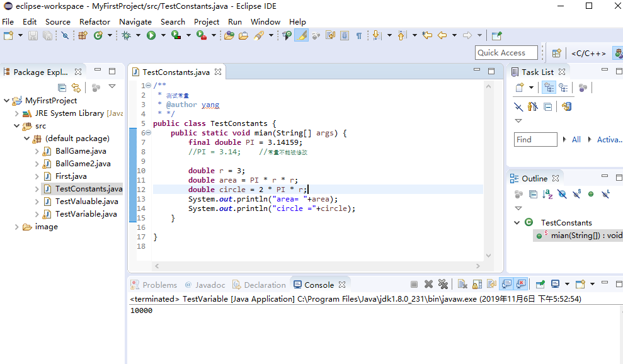The height and width of the screenshot is (364, 623).
Task: Click the Coverage run icon
Action: [x=176, y=35]
